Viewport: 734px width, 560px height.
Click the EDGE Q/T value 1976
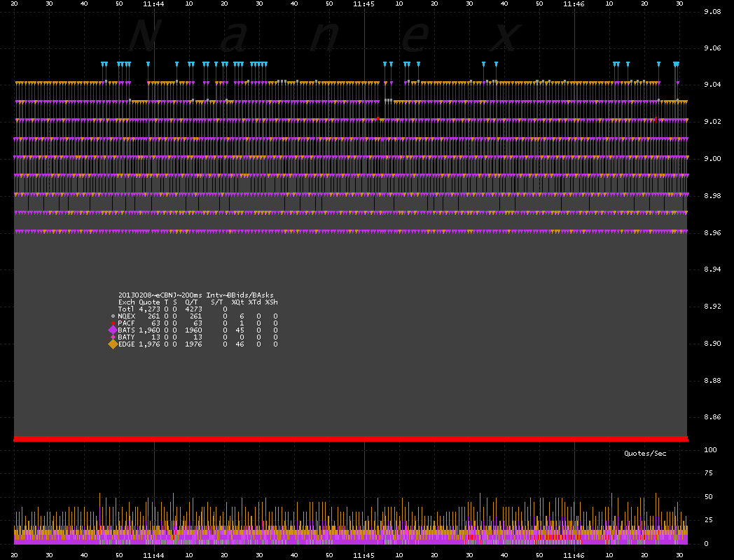coord(193,344)
